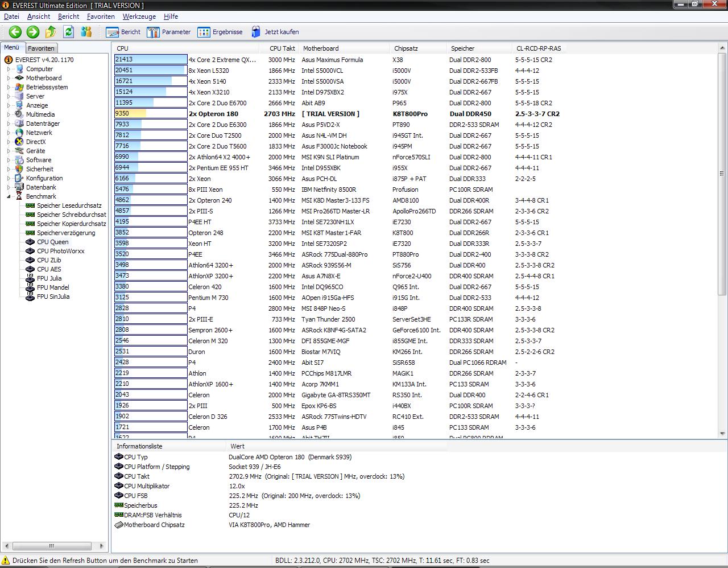This screenshot has height=568, width=728.
Task: Select FPU SinJulia benchmark
Action: pos(53,297)
